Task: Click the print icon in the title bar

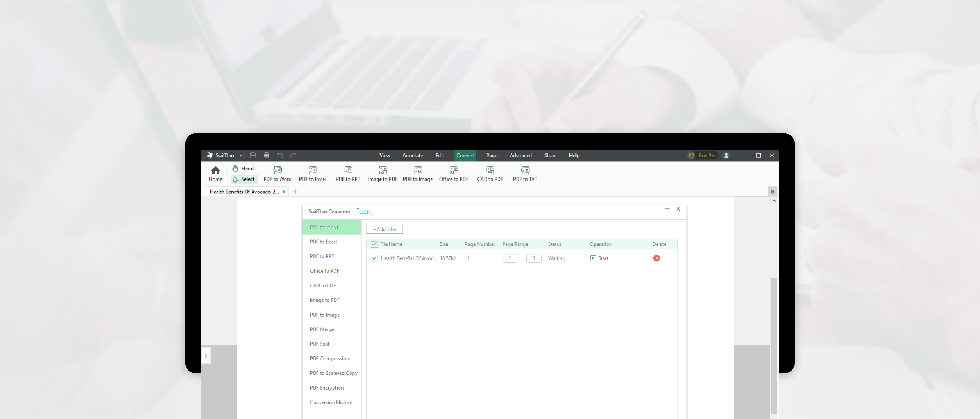Action: click(x=266, y=156)
